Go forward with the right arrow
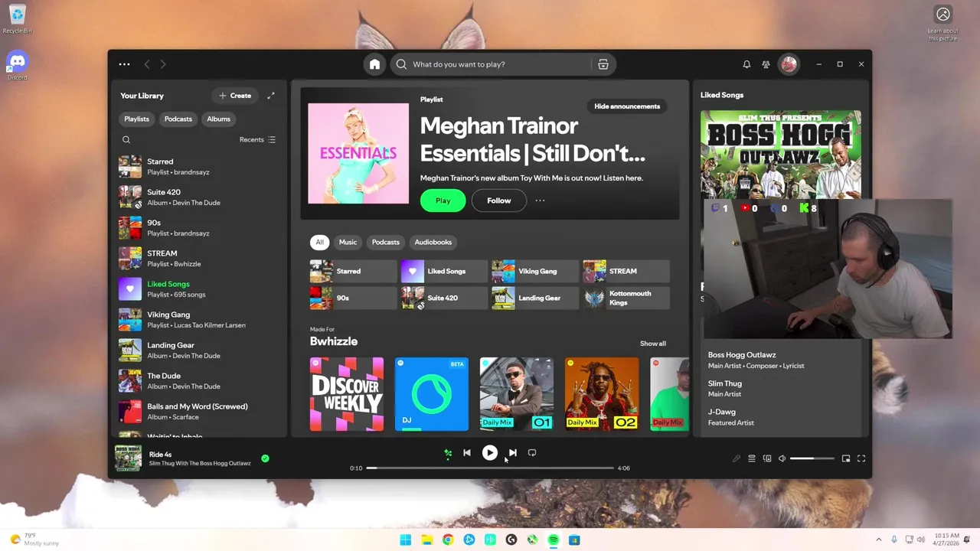The height and width of the screenshot is (551, 980). tap(163, 64)
